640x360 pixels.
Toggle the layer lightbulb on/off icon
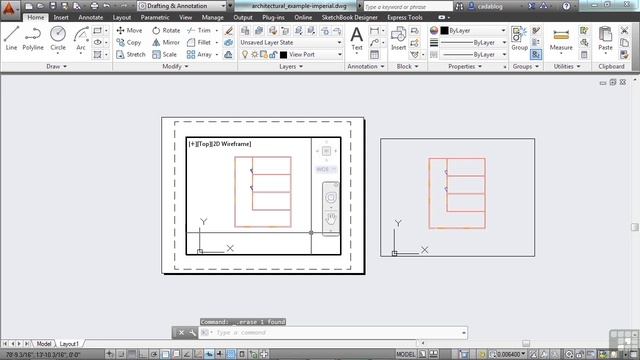pyautogui.click(x=245, y=54)
